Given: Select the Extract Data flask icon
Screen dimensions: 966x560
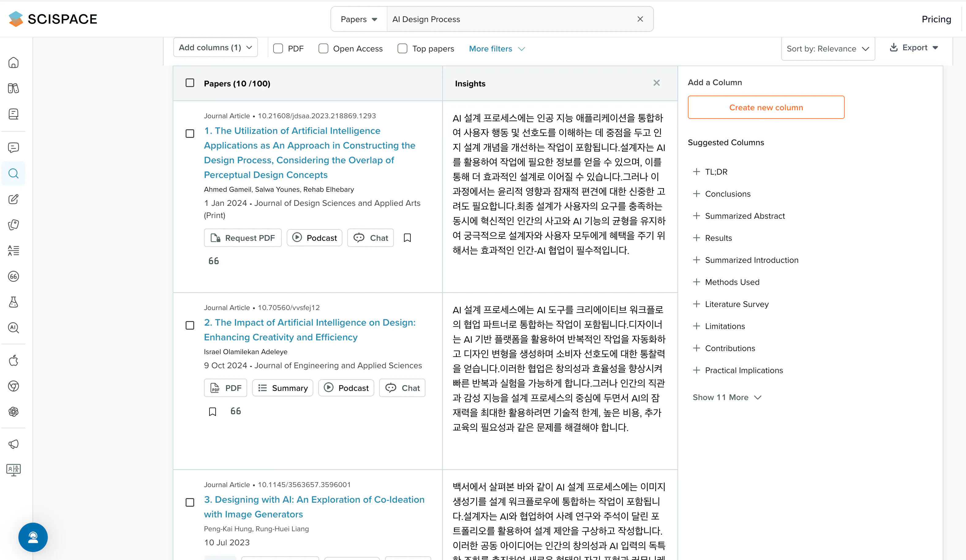Looking at the screenshot, I should coord(13,302).
